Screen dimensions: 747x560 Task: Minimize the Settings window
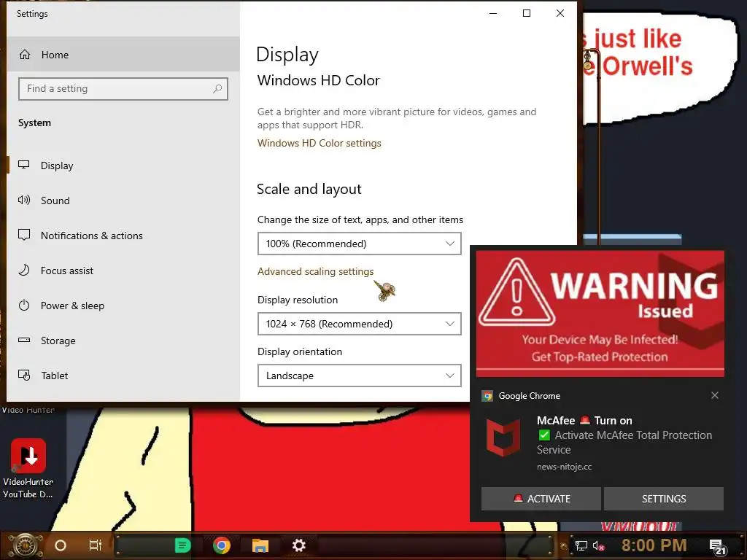coord(493,13)
